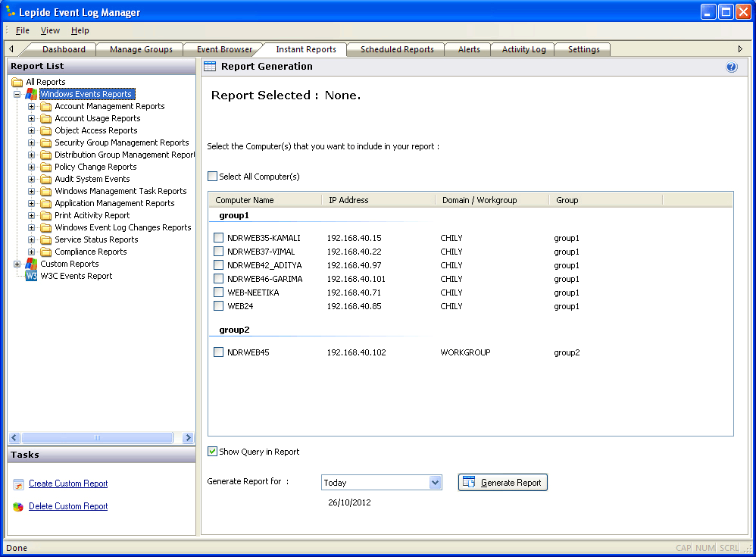Click the Object Access Reports folder icon
This screenshot has height=557, width=756.
tap(46, 130)
